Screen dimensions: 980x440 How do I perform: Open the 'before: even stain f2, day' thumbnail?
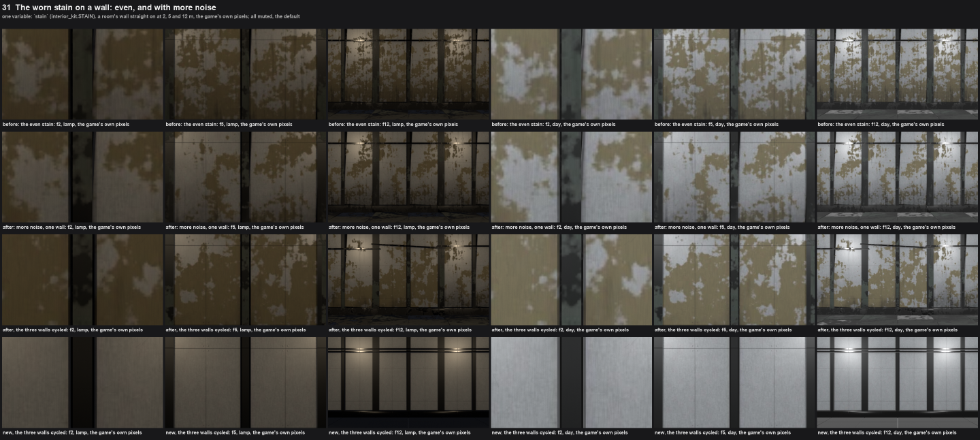point(572,74)
